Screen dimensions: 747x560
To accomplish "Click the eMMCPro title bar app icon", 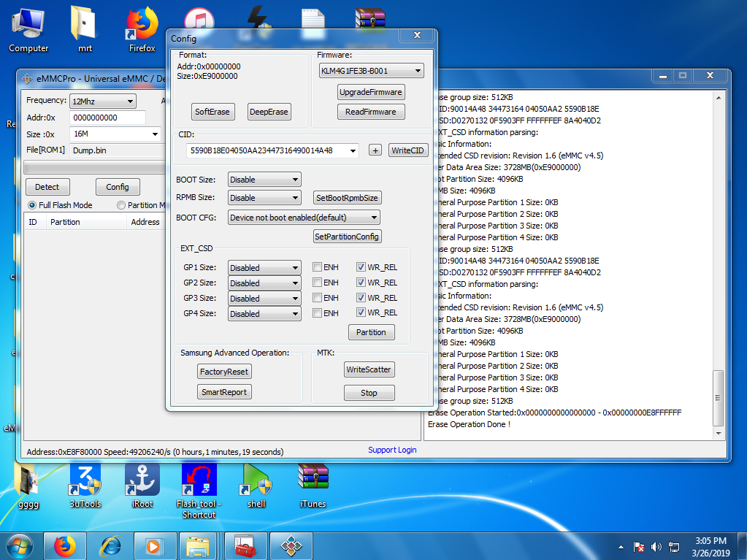I will pyautogui.click(x=27, y=79).
